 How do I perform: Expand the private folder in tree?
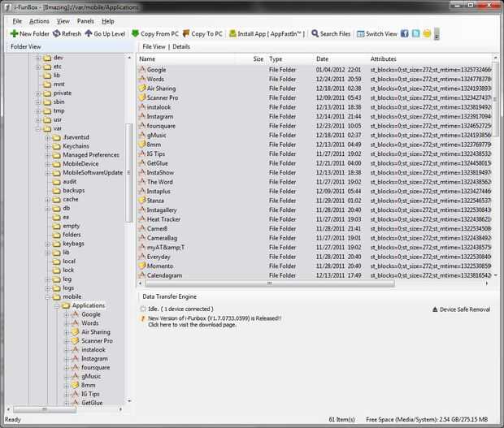tap(38, 93)
